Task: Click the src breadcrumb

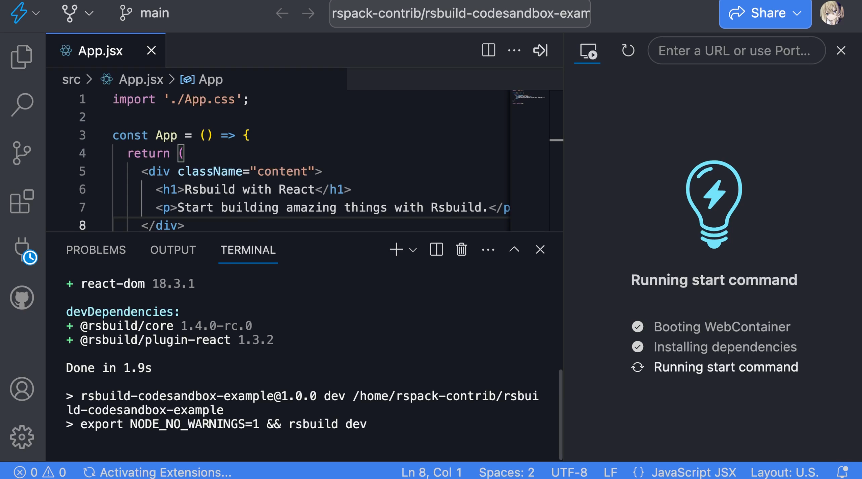Action: click(x=71, y=80)
